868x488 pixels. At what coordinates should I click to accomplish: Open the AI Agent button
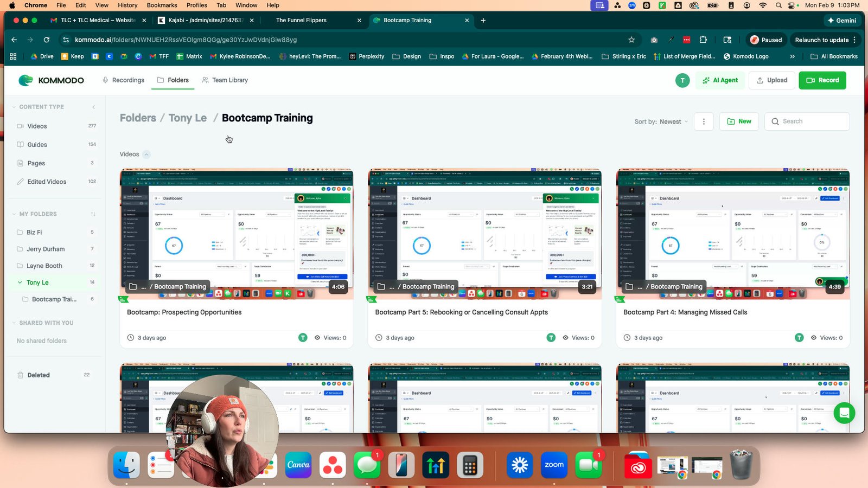pyautogui.click(x=720, y=80)
